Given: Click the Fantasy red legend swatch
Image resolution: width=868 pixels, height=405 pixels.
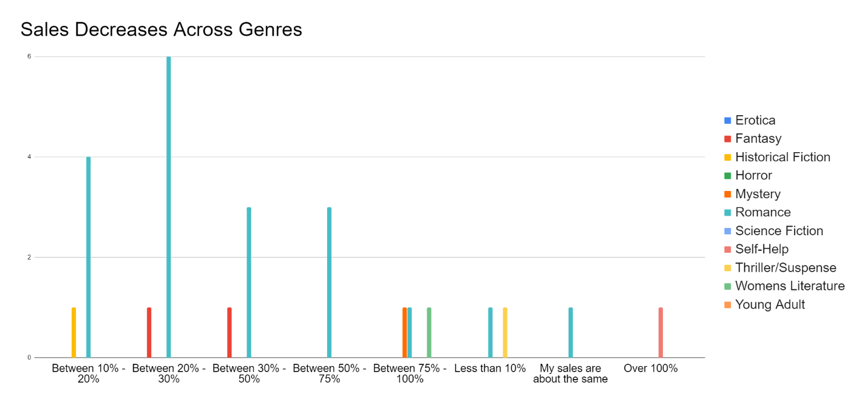Looking at the screenshot, I should click(727, 139).
